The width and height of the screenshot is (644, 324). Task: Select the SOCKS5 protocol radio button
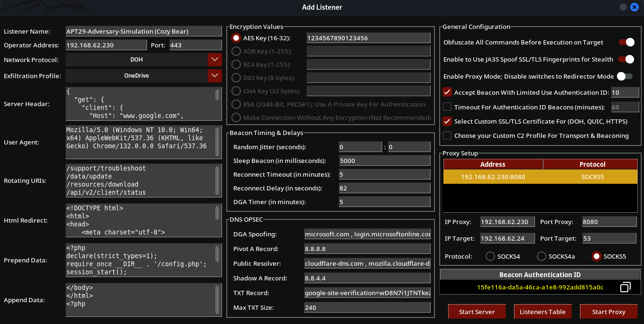(x=597, y=256)
